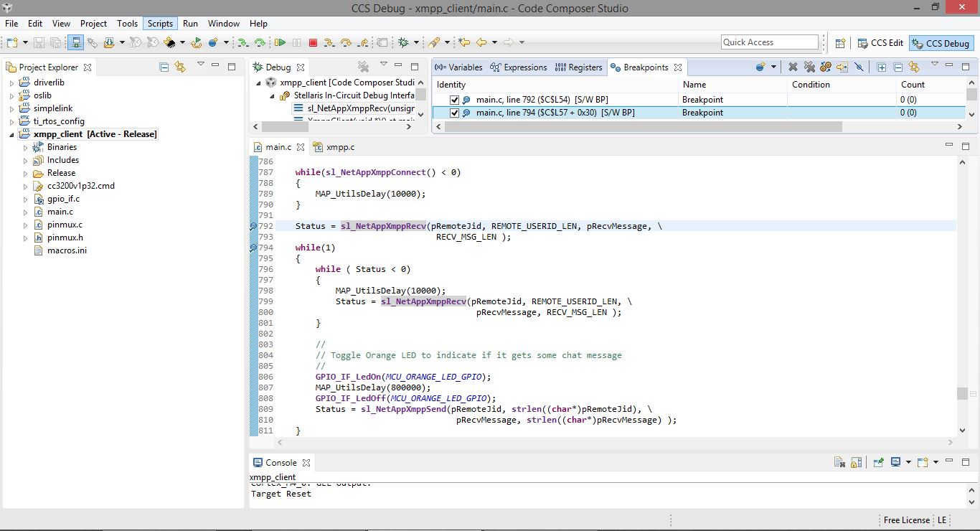
Task: Click the Step Over toolbar icon
Action: pos(346,43)
